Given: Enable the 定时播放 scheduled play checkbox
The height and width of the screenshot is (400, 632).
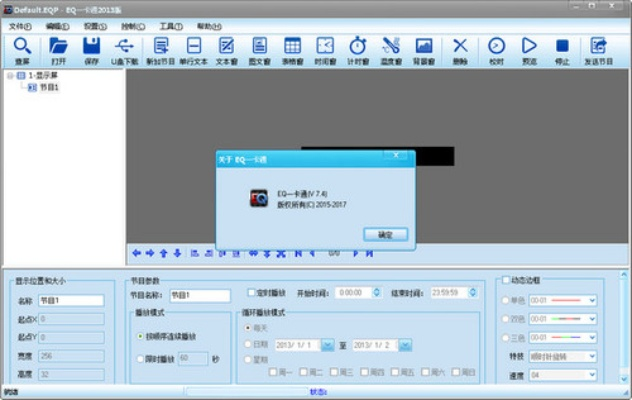Looking at the screenshot, I should coord(252,293).
